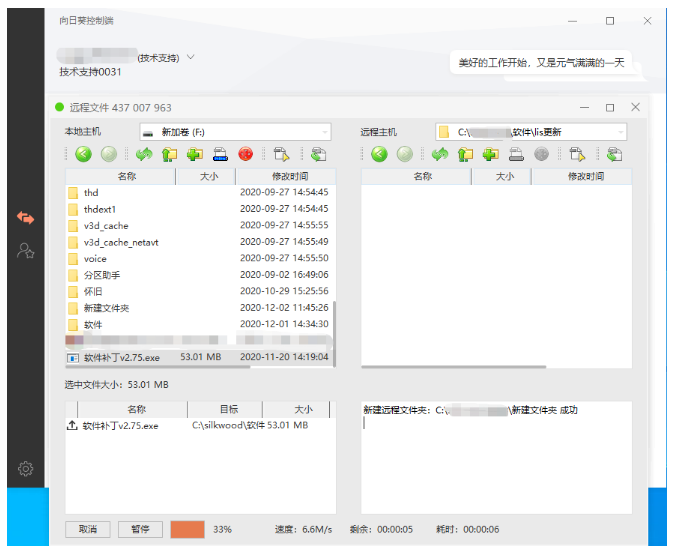The height and width of the screenshot is (549, 675).
Task: Select the thdext1 folder
Action: coord(200,209)
